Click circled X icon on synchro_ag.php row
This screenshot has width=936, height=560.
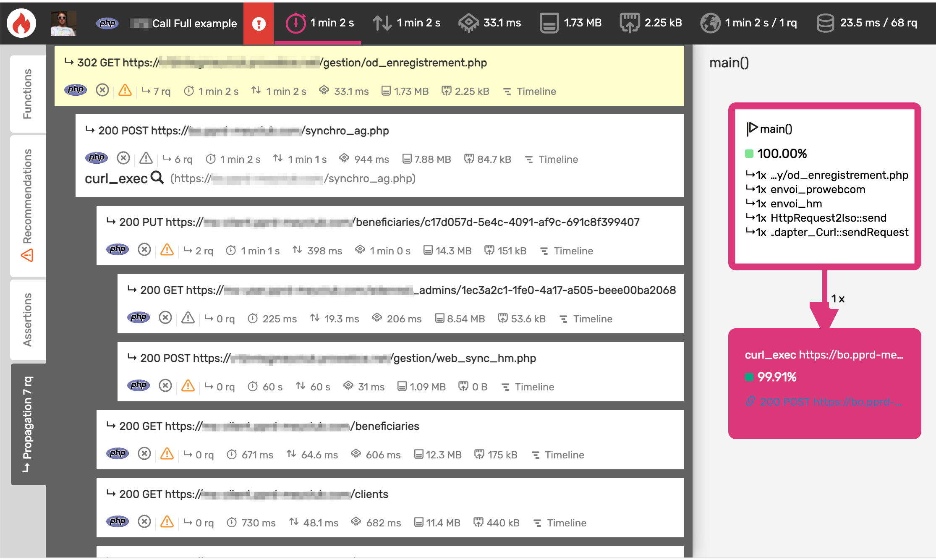click(x=123, y=158)
